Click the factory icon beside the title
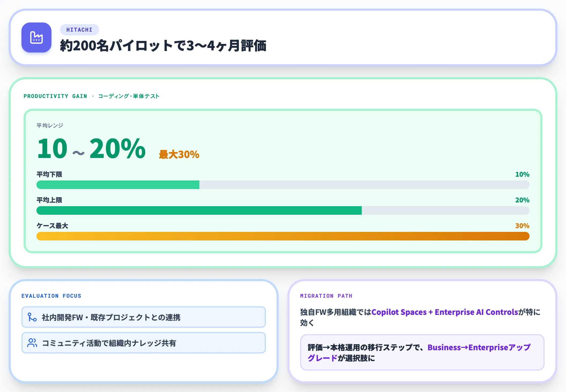566x392 pixels. click(36, 37)
